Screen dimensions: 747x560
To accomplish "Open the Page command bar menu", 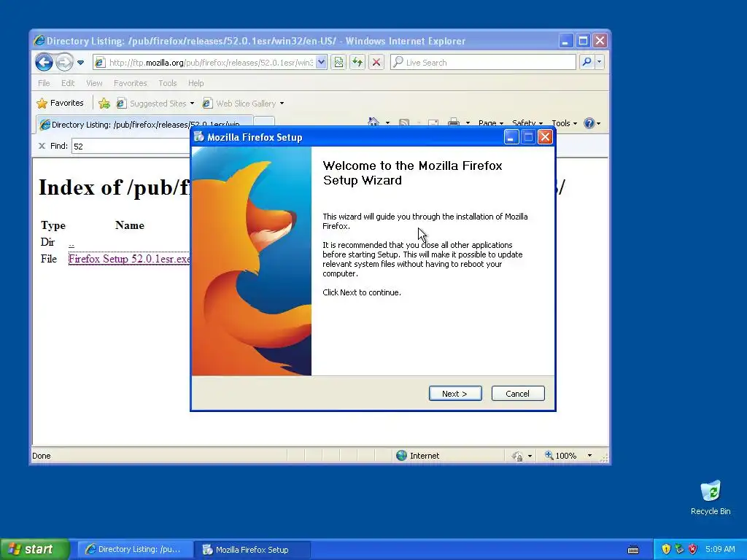I will pyautogui.click(x=491, y=122).
